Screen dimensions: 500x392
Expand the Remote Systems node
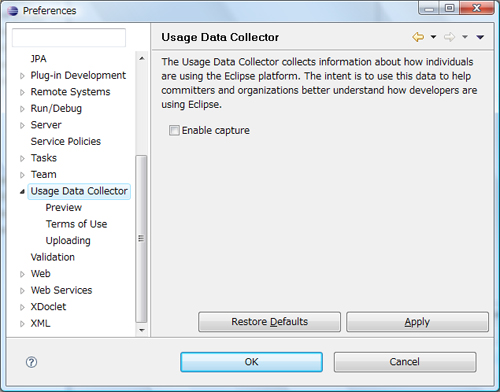[x=22, y=92]
